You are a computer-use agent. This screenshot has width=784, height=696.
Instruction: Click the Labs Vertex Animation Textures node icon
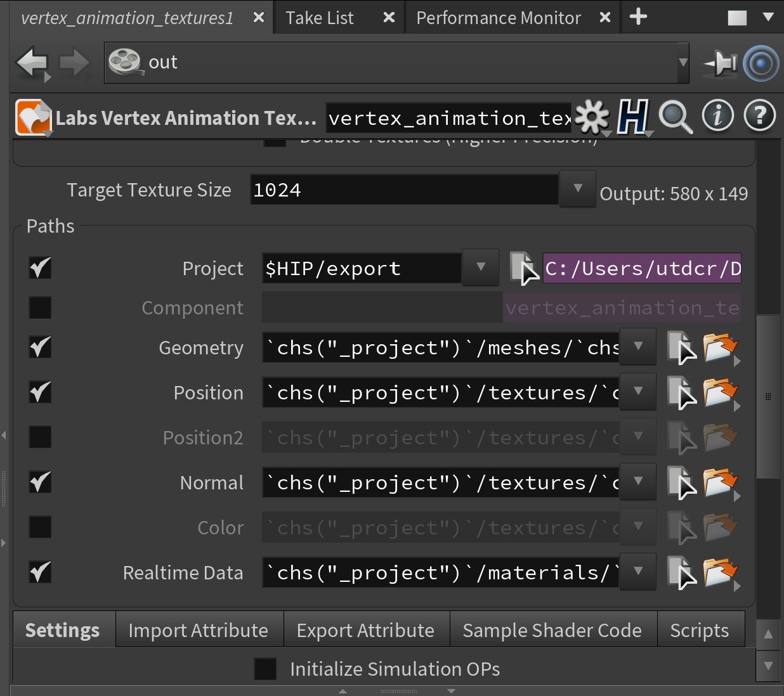coord(34,117)
